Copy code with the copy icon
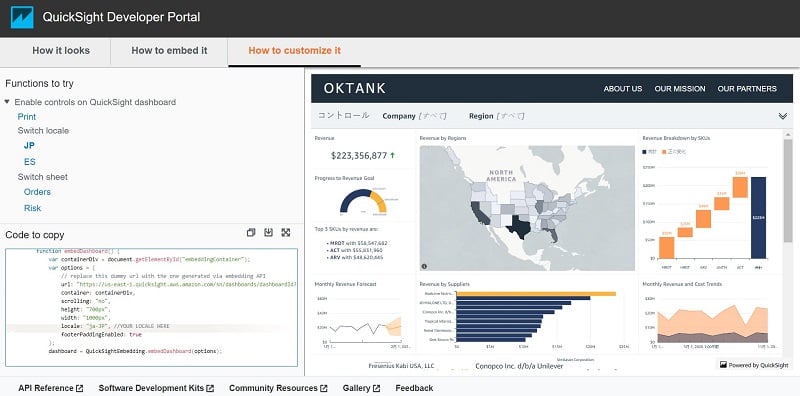The image size is (800, 396). [251, 233]
